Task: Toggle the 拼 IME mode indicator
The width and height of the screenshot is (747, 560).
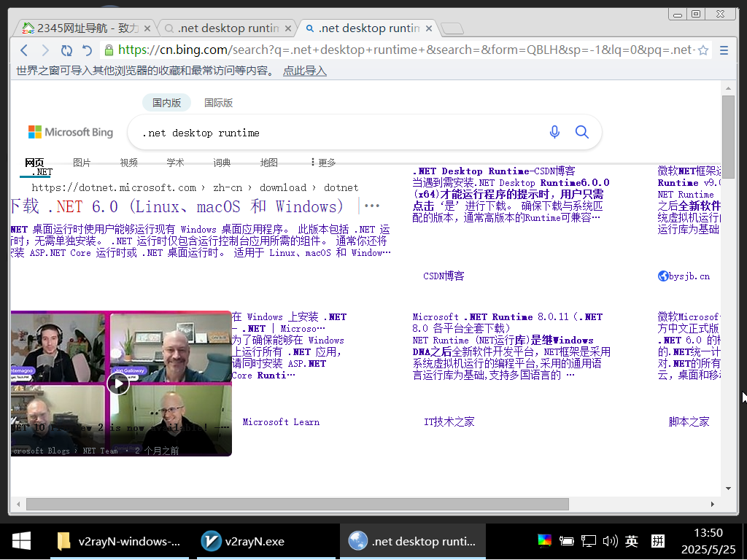Action: click(x=658, y=540)
